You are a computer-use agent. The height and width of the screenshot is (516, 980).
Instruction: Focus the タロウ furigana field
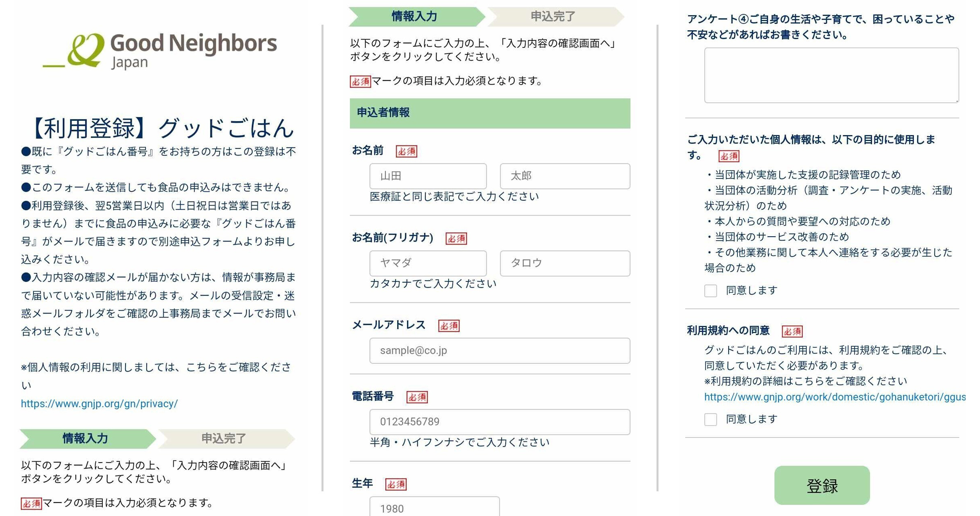(565, 263)
